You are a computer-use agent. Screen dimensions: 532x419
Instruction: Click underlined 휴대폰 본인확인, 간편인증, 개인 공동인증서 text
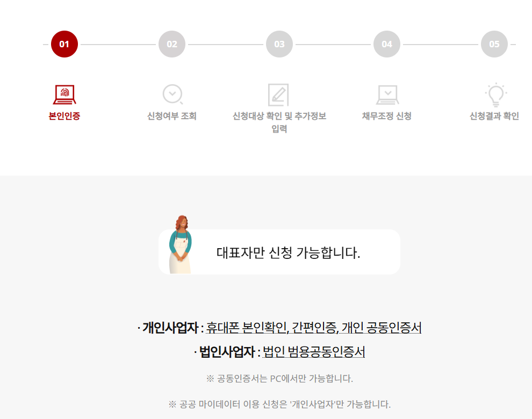tap(314, 328)
